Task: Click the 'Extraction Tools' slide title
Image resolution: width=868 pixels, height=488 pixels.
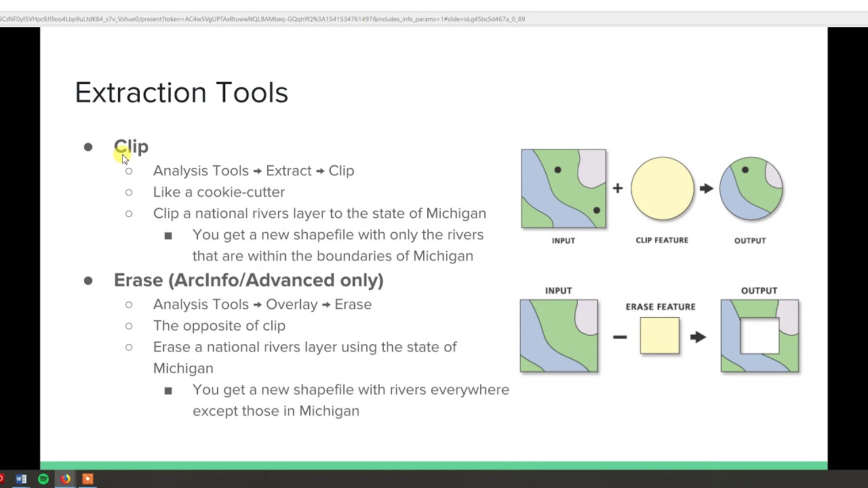Action: click(182, 93)
